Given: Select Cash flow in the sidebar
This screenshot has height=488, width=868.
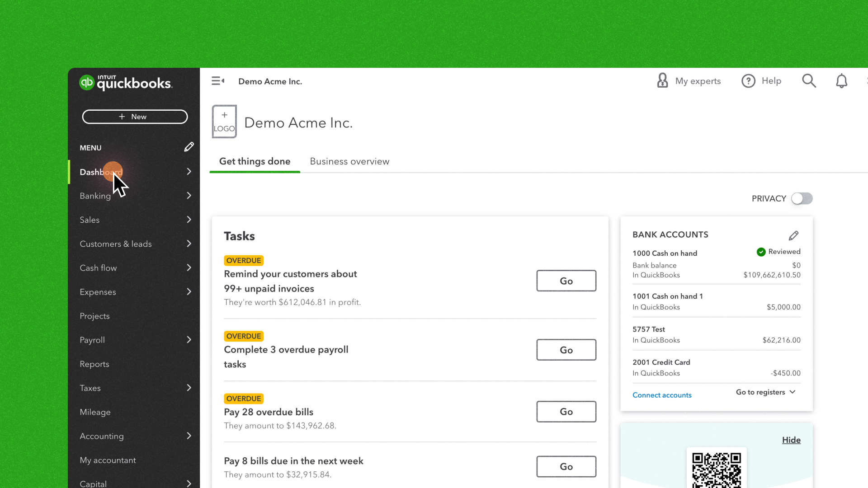Looking at the screenshot, I should 98,267.
